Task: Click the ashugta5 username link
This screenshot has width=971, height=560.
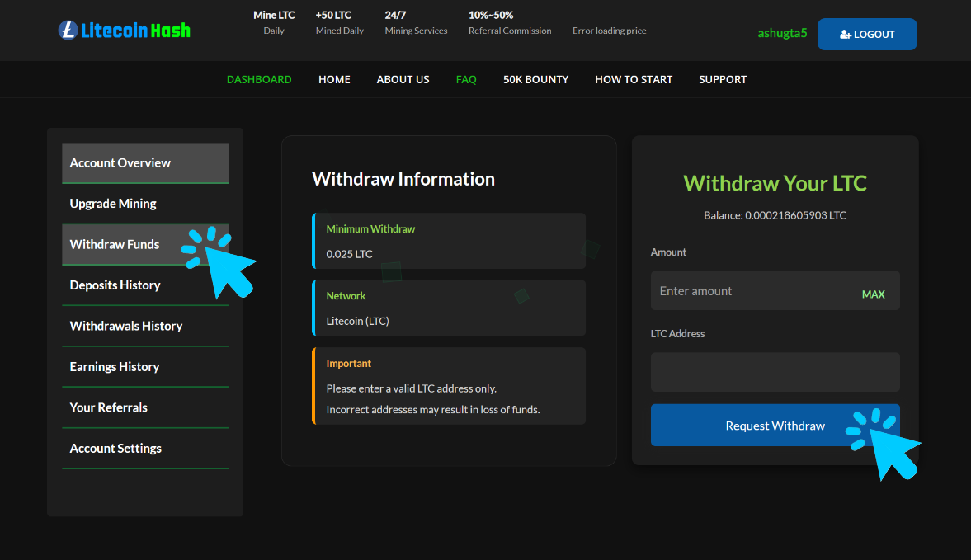Action: (x=781, y=33)
